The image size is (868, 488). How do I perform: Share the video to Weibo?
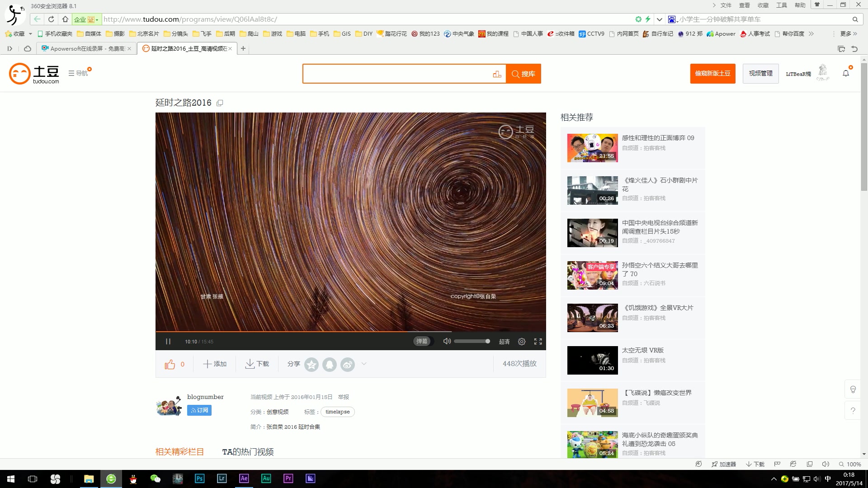[x=348, y=364]
